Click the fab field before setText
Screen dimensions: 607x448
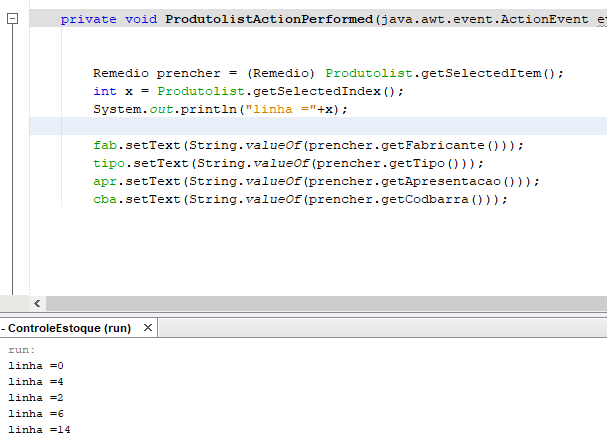click(x=105, y=145)
